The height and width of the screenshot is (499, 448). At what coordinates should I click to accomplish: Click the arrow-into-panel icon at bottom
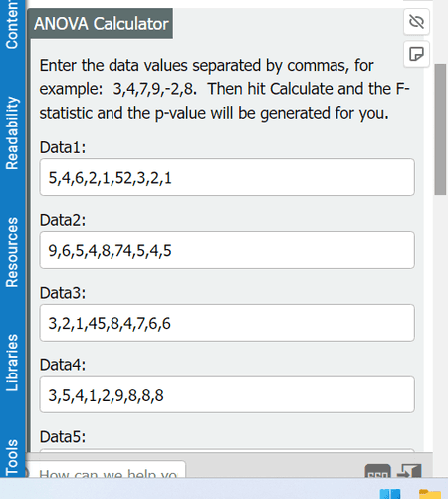[x=409, y=471]
